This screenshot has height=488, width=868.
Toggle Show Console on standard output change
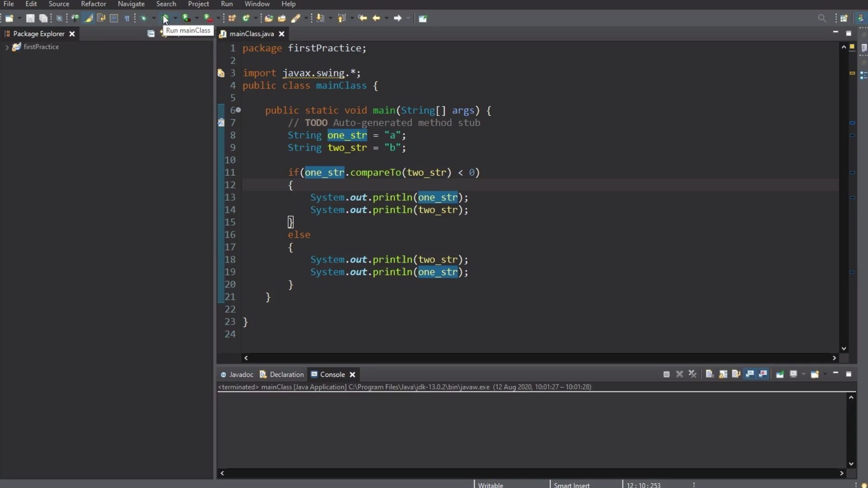(750, 374)
